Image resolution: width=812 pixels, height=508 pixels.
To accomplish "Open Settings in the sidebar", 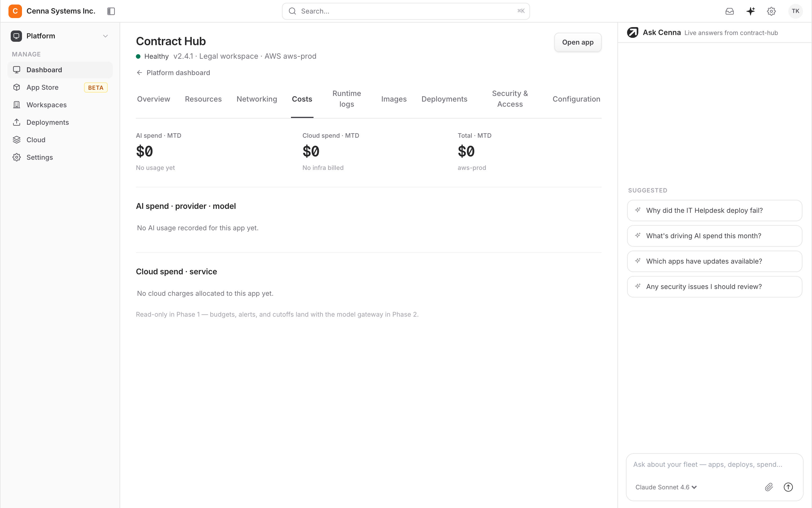I will click(60, 157).
